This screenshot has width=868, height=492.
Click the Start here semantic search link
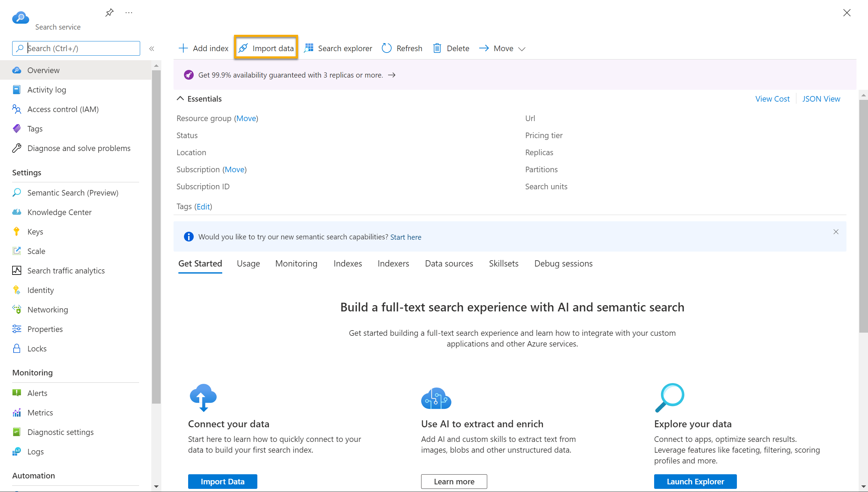[406, 237]
